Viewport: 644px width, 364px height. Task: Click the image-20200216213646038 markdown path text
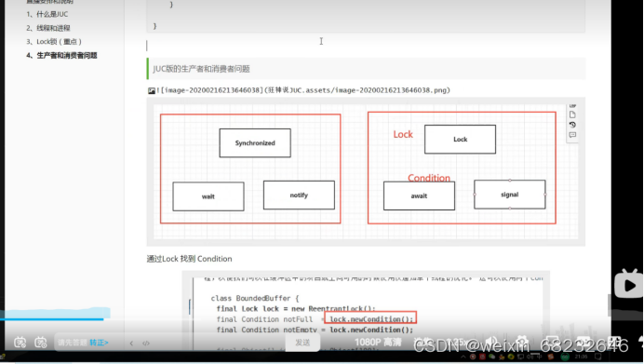[x=303, y=90]
